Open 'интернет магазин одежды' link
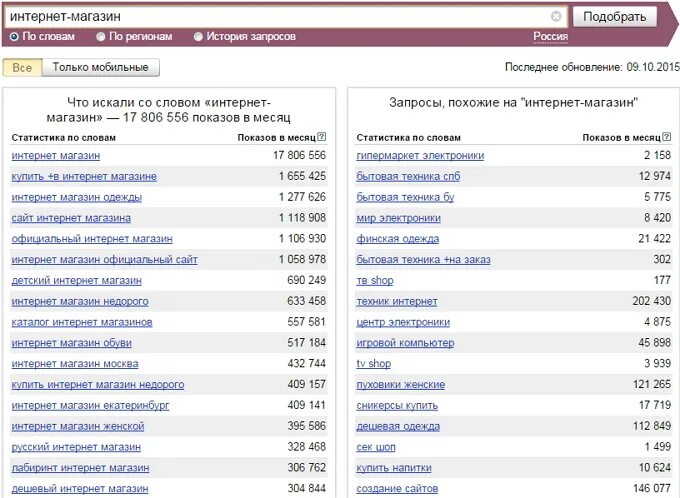The width and height of the screenshot is (680, 498). pos(77,197)
